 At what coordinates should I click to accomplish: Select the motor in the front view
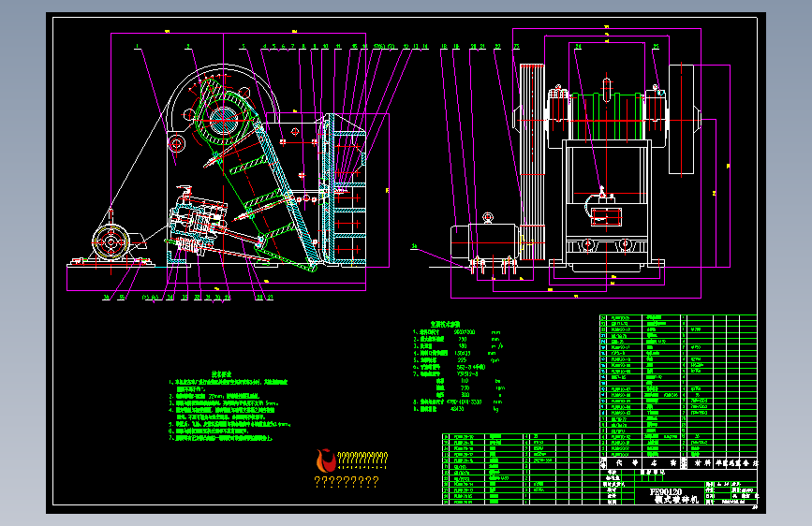tap(485, 241)
